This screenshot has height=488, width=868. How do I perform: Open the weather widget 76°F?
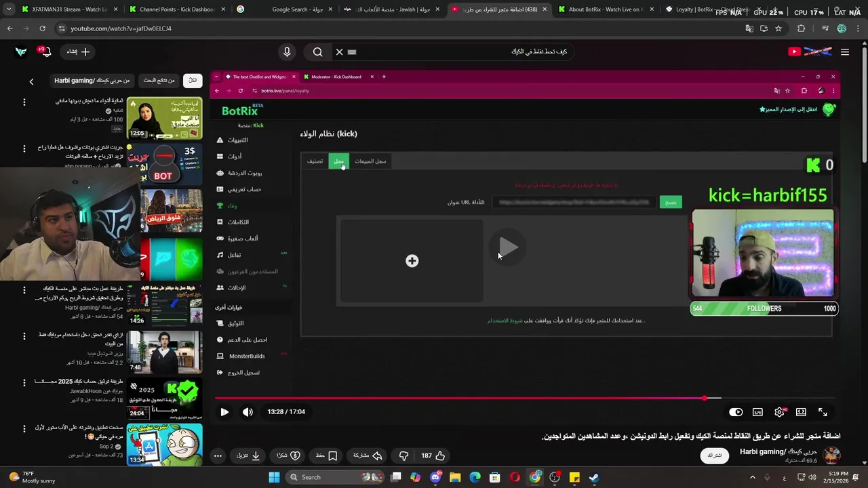(x=31, y=477)
